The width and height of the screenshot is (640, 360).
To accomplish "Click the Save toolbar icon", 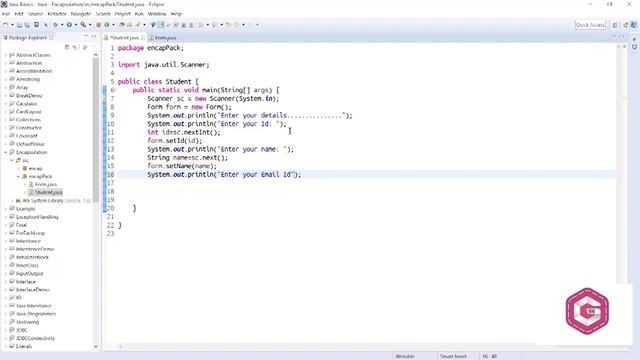I will point(20,25).
